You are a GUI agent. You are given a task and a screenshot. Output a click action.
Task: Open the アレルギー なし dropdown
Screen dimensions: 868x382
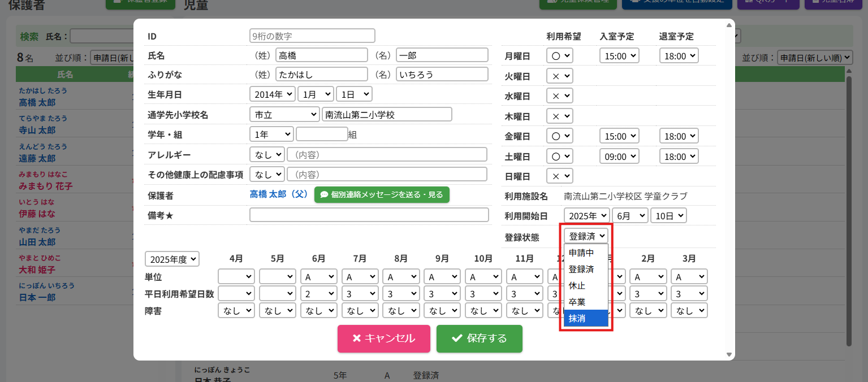[x=267, y=154]
